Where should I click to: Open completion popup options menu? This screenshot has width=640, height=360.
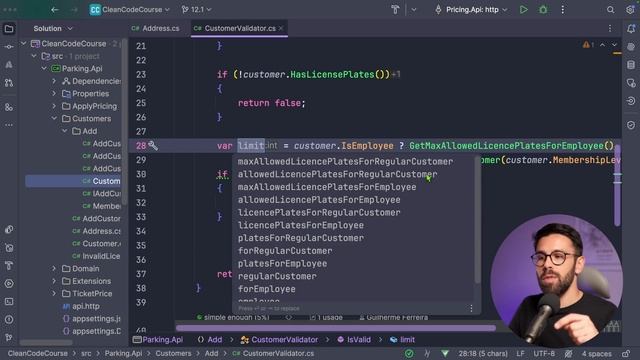471,309
